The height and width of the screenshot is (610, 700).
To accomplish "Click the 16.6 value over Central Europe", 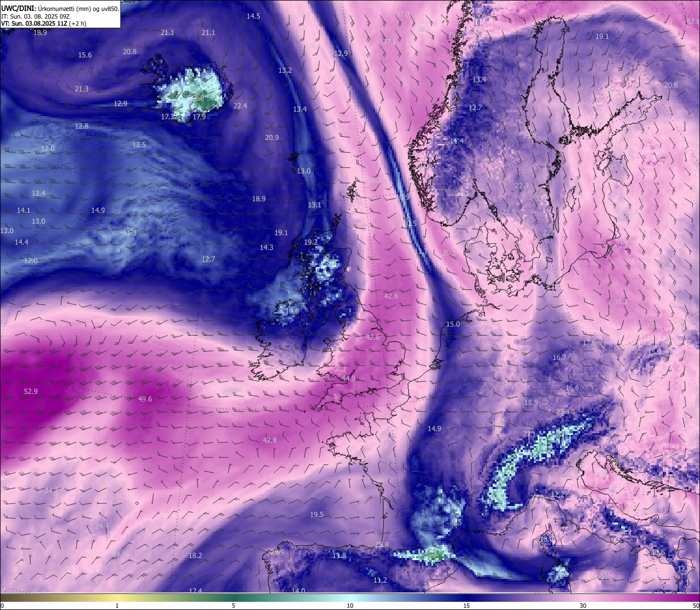I will 572,387.
